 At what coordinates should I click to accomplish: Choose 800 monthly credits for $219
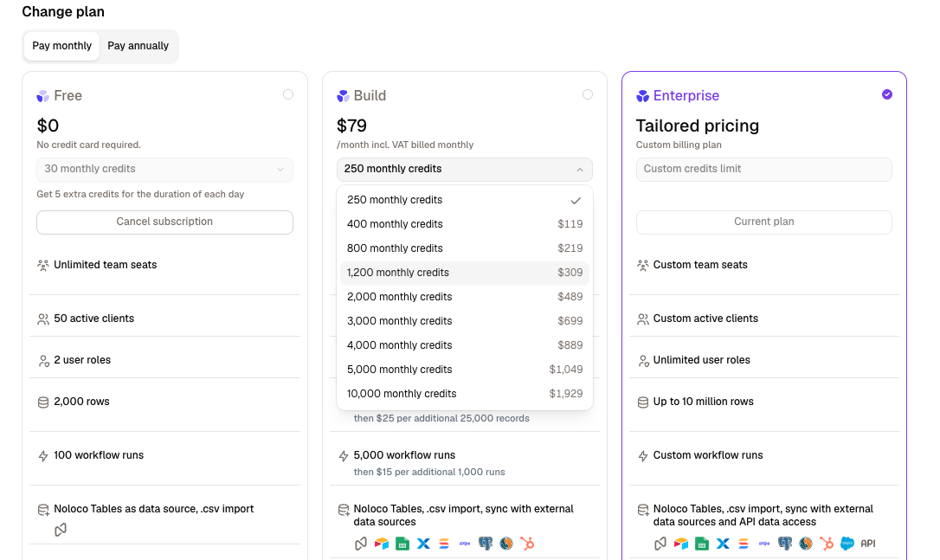[x=465, y=248]
